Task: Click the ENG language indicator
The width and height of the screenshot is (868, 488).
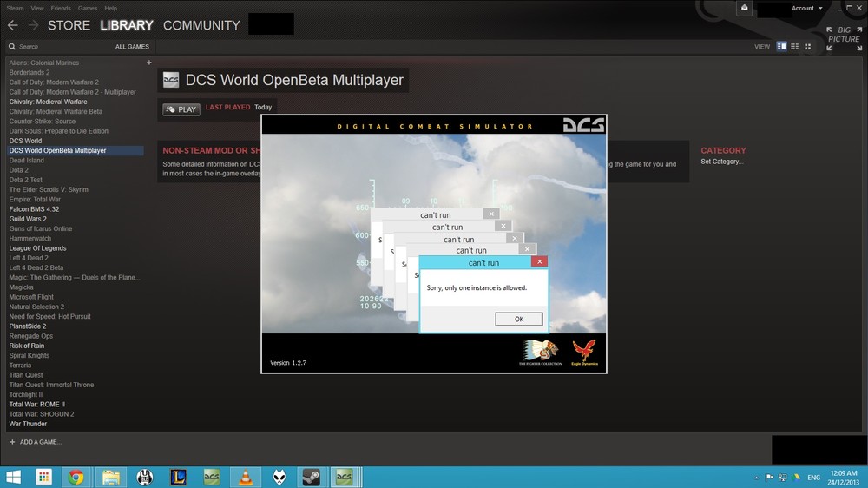Action: 814,478
